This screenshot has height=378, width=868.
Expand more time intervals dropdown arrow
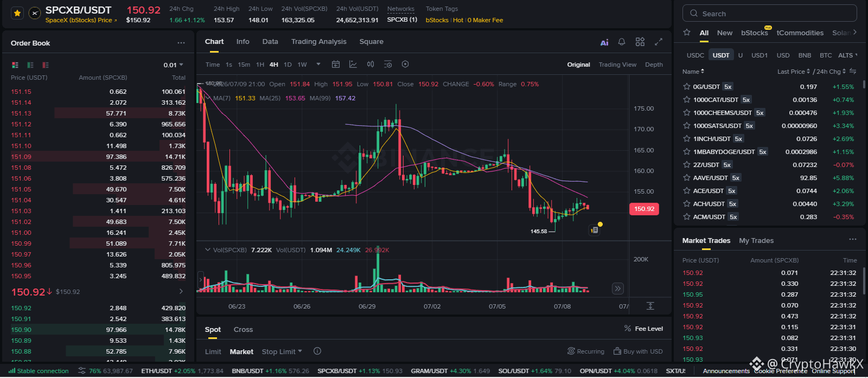(318, 64)
